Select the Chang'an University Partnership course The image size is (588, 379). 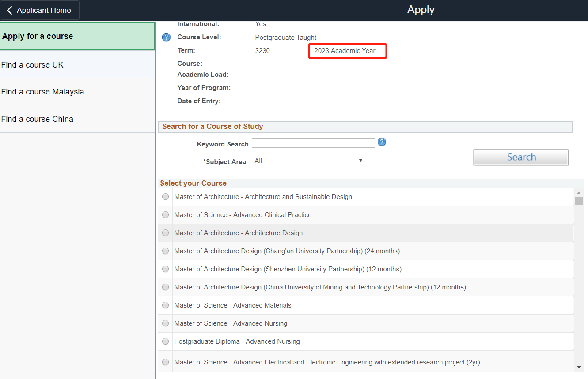[x=165, y=251]
